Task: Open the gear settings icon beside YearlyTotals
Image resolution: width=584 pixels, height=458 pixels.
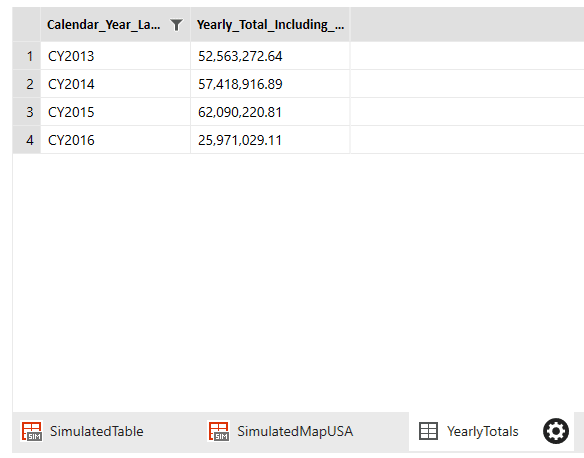Action: coord(556,431)
